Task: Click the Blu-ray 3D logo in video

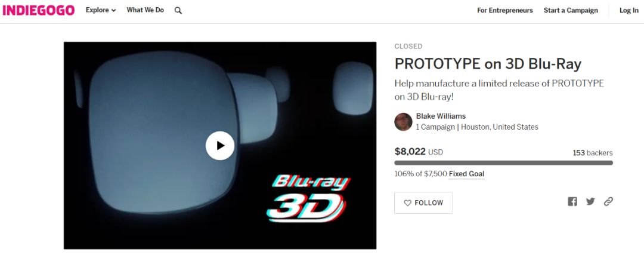Action: (308, 199)
